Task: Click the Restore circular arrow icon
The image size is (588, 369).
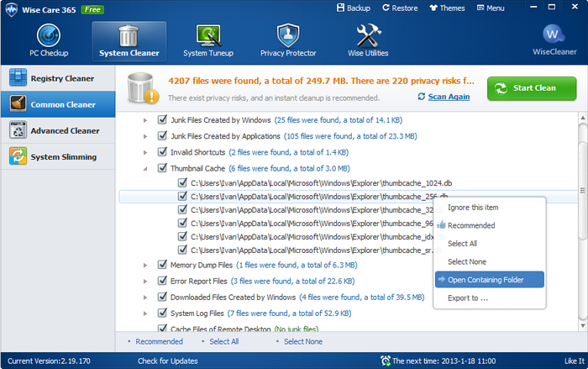Action: (x=386, y=8)
